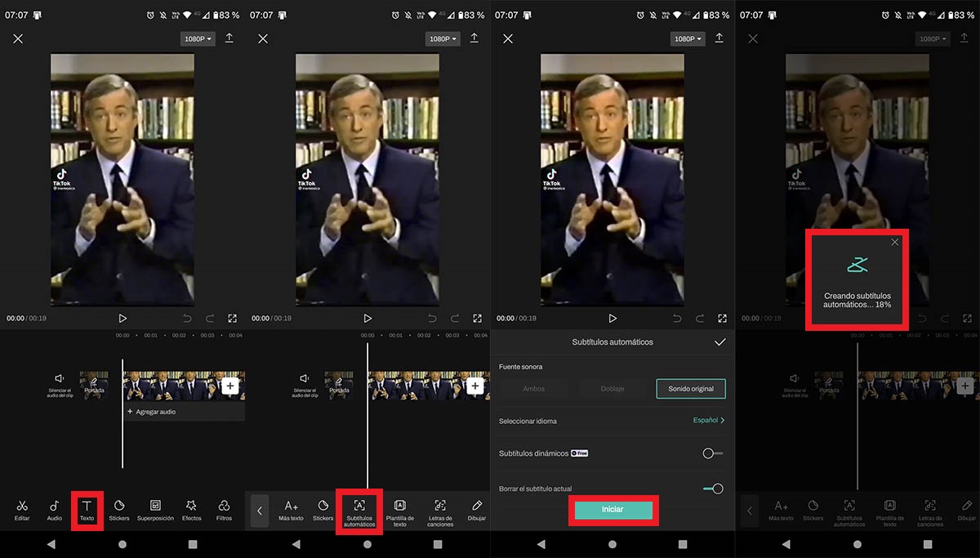This screenshot has width=980, height=558.
Task: Select Sonido original as sound source
Action: point(691,389)
